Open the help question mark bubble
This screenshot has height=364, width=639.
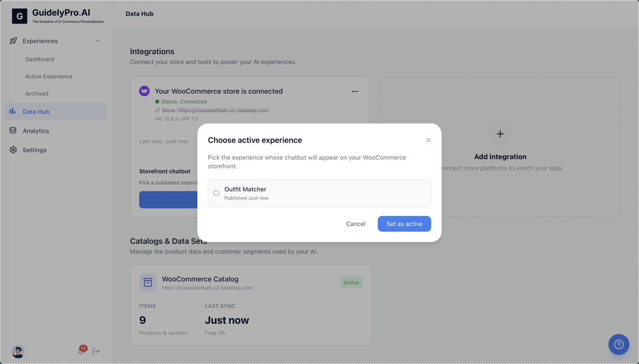(618, 344)
